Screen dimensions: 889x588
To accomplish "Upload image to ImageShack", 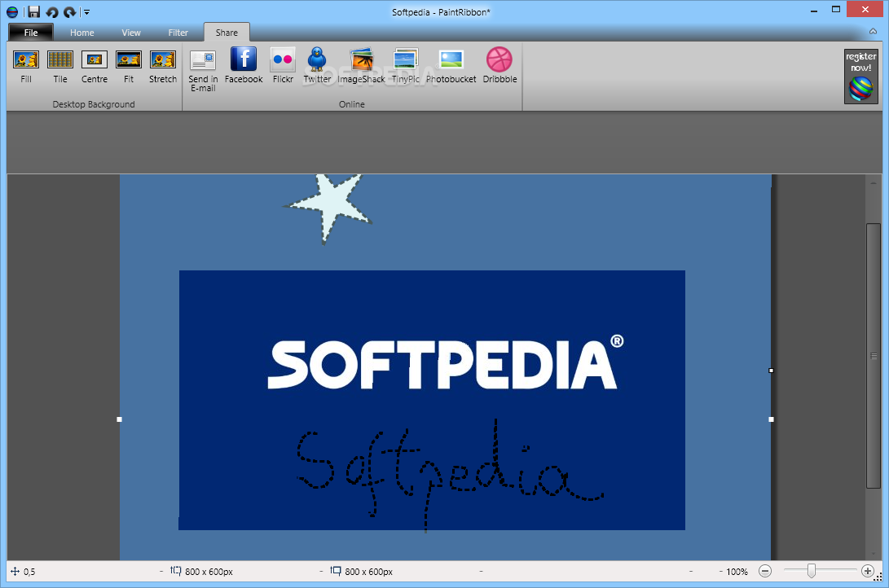I will pyautogui.click(x=362, y=66).
